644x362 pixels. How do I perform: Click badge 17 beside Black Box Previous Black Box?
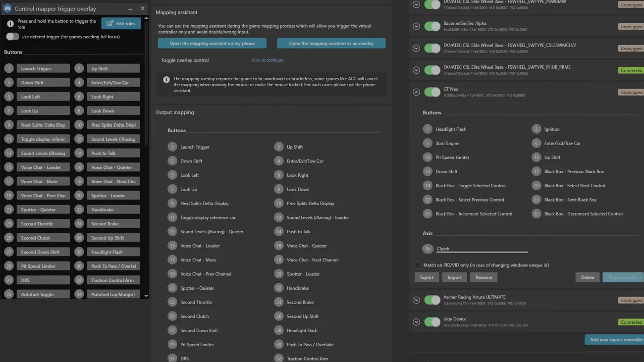pos(536,171)
